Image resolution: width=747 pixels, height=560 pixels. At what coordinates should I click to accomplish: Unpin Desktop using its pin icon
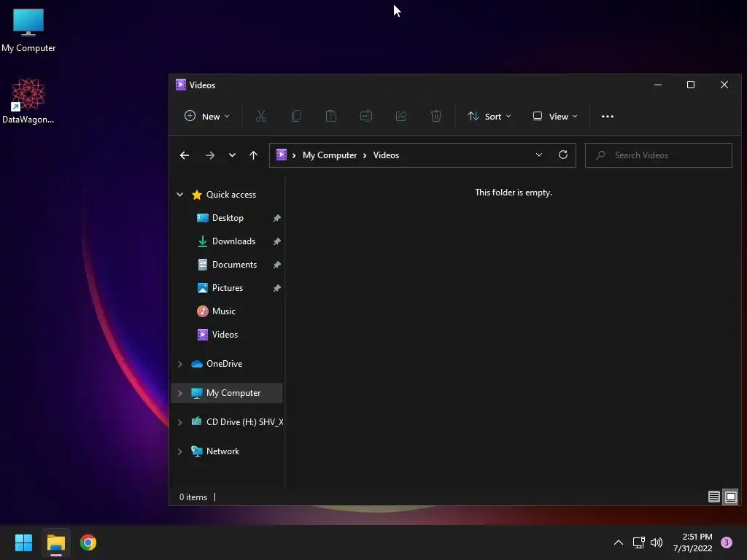click(276, 218)
